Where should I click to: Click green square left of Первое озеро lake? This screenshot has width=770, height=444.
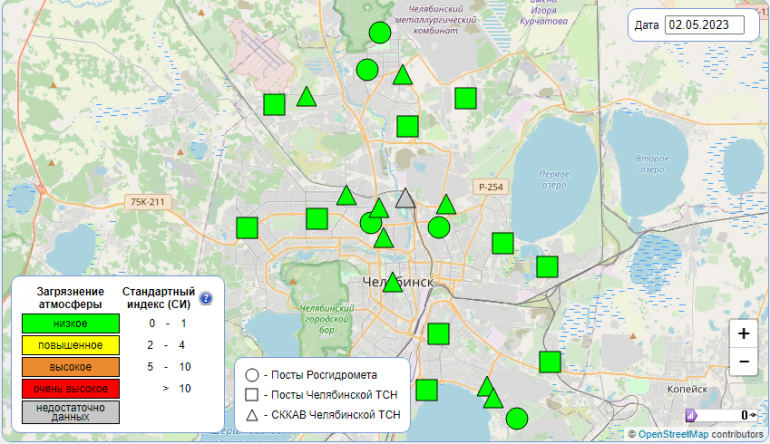click(503, 242)
